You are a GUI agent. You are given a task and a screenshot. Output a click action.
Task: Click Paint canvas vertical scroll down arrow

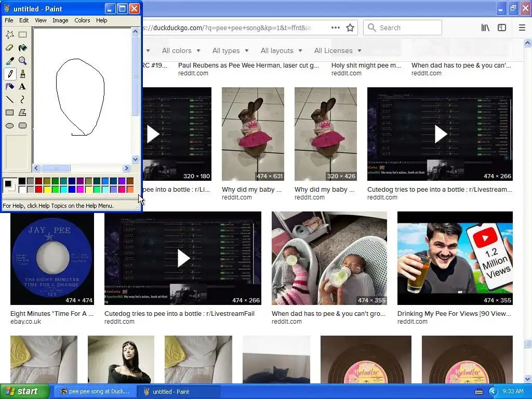pyautogui.click(x=136, y=159)
